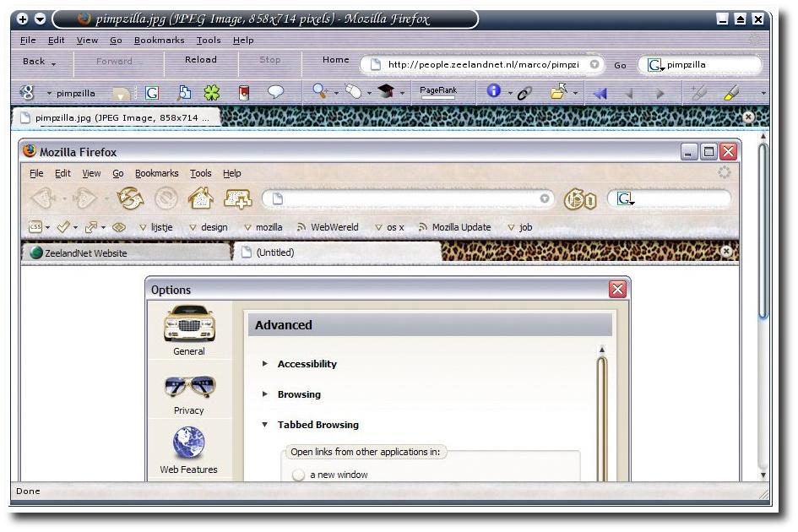Click the pimpzilla.jpg tab
Viewport: 798px width, 532px height.
tap(117, 117)
